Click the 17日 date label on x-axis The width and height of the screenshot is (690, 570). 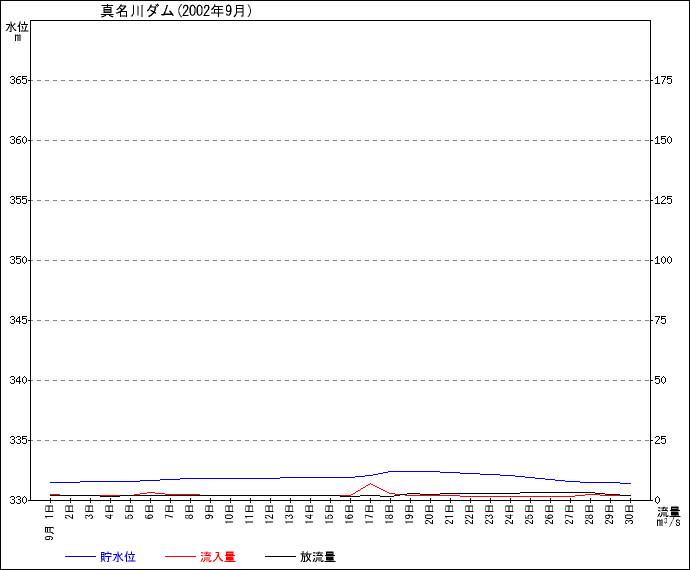(x=370, y=515)
